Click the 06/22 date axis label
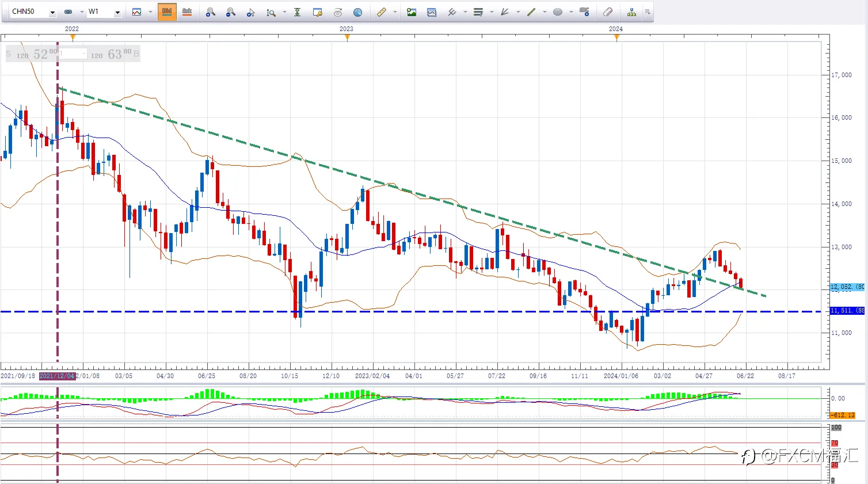 [x=745, y=376]
